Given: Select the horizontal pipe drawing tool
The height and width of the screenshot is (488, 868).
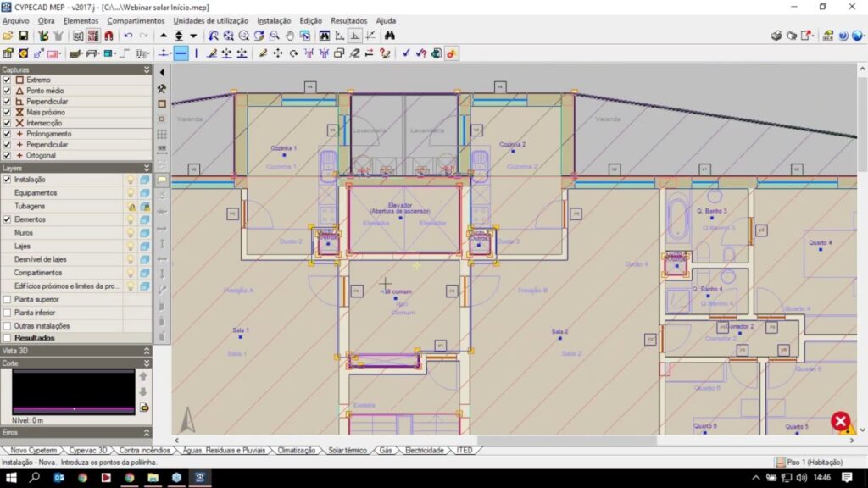Looking at the screenshot, I should (181, 53).
